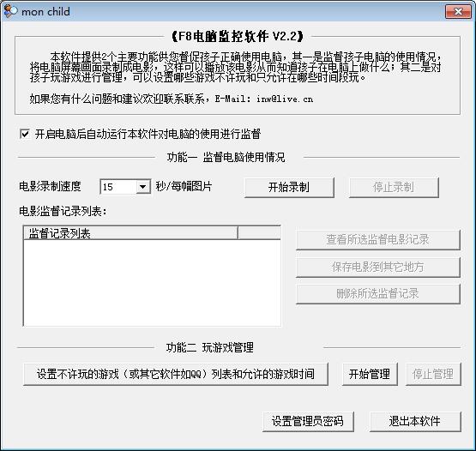Toggle the auto-run on startup checkbox
Screen dimensions: 476x451
(x=25, y=134)
